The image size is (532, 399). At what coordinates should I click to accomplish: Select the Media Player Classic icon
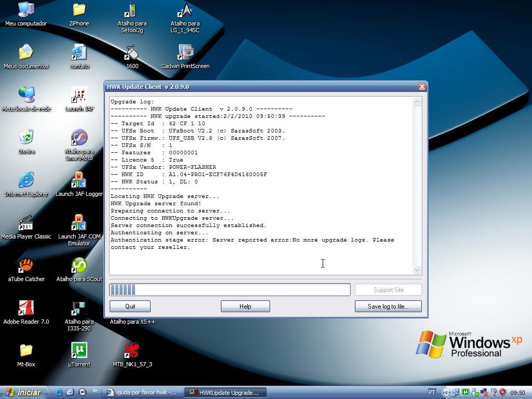click(26, 228)
